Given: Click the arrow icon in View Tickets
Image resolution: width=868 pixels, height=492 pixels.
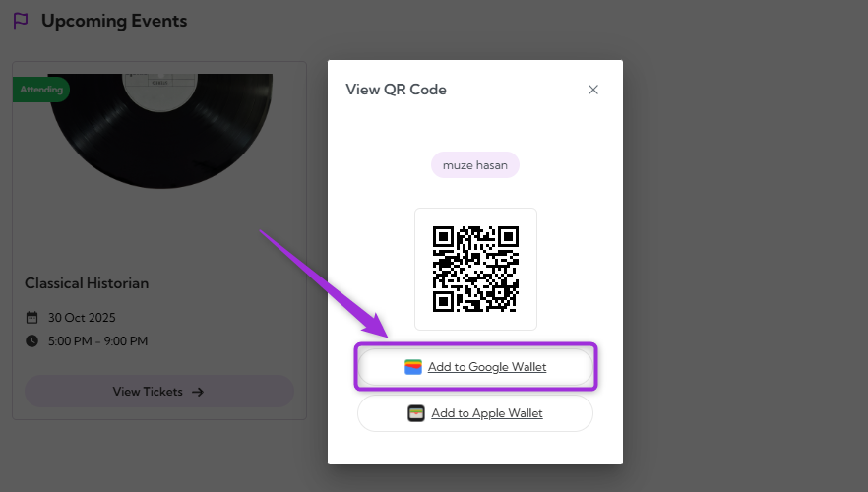Looking at the screenshot, I should [x=198, y=392].
